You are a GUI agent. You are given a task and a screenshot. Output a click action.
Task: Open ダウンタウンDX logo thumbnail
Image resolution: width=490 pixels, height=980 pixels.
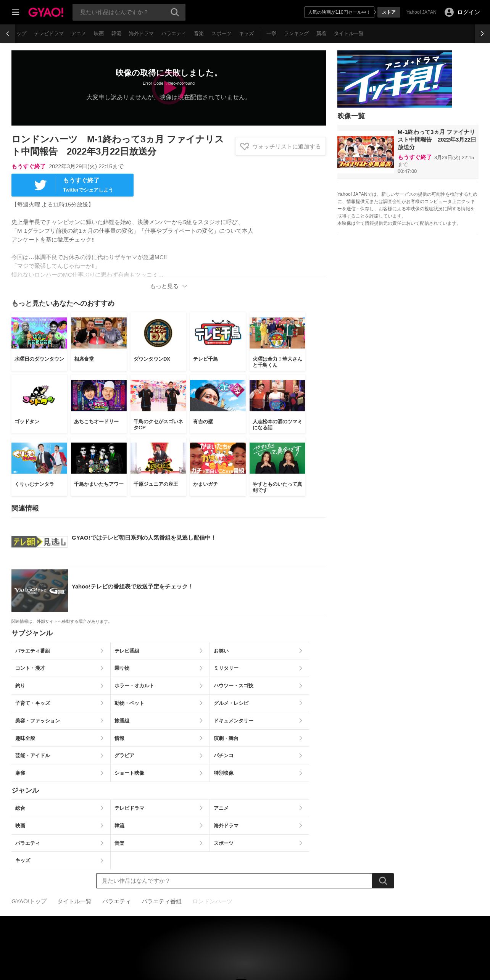158,333
